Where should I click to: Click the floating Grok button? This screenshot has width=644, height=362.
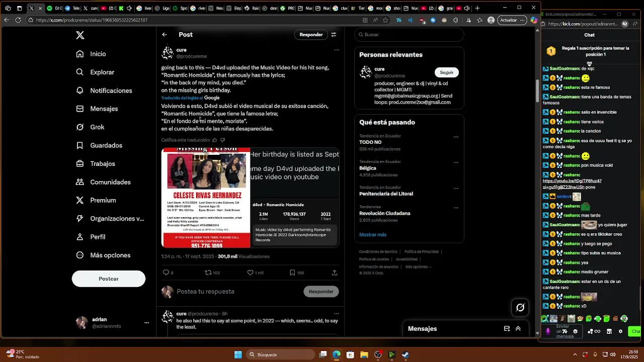click(x=520, y=307)
